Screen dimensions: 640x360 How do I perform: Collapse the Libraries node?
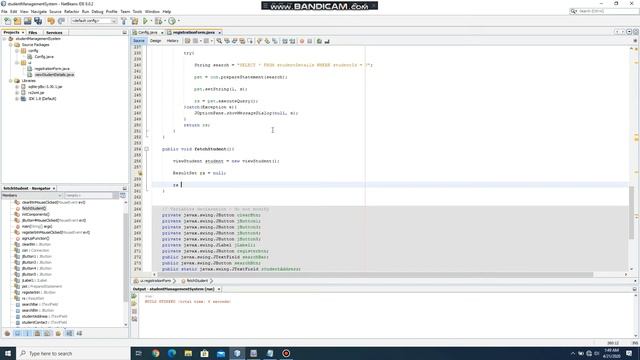click(x=11, y=81)
